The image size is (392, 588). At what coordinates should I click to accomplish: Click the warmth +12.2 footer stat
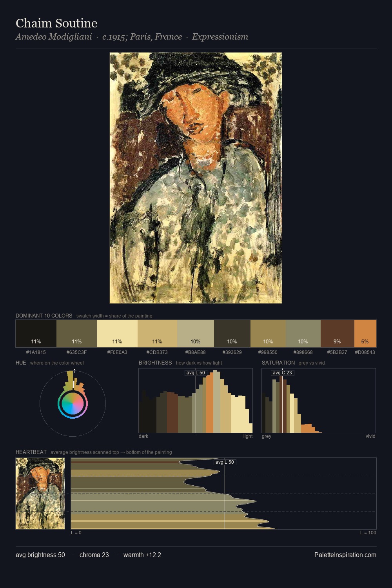(x=142, y=555)
